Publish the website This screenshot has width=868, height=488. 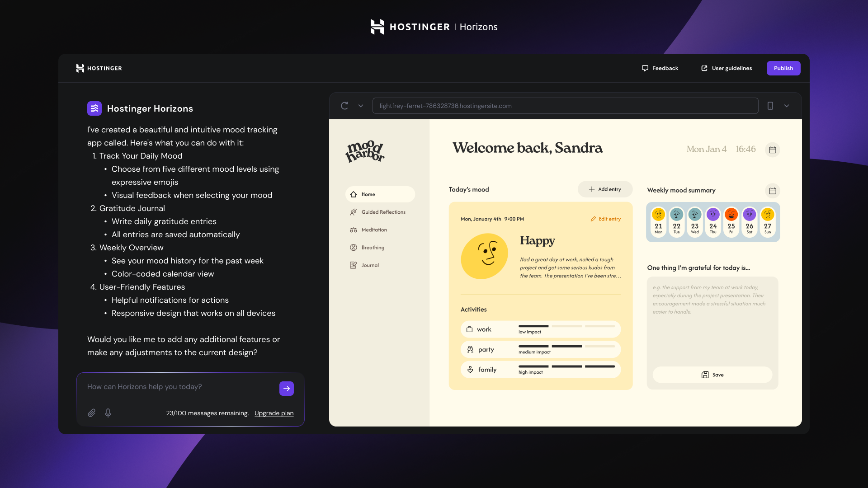tap(783, 68)
